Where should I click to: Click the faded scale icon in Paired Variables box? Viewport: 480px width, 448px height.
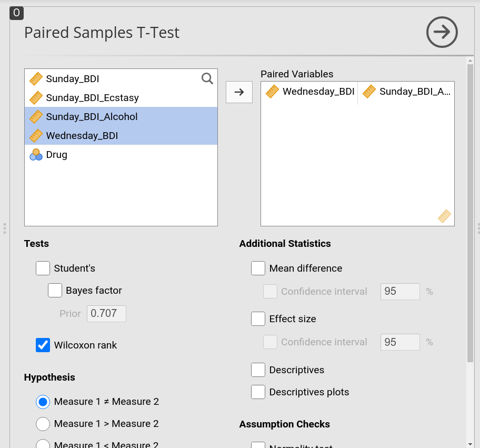tap(444, 216)
